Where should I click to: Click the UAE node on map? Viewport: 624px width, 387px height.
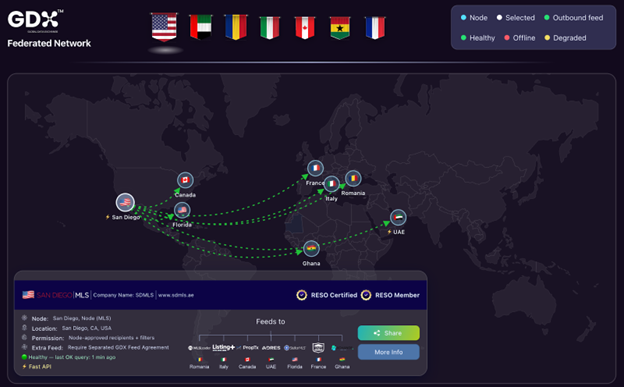pos(398,217)
